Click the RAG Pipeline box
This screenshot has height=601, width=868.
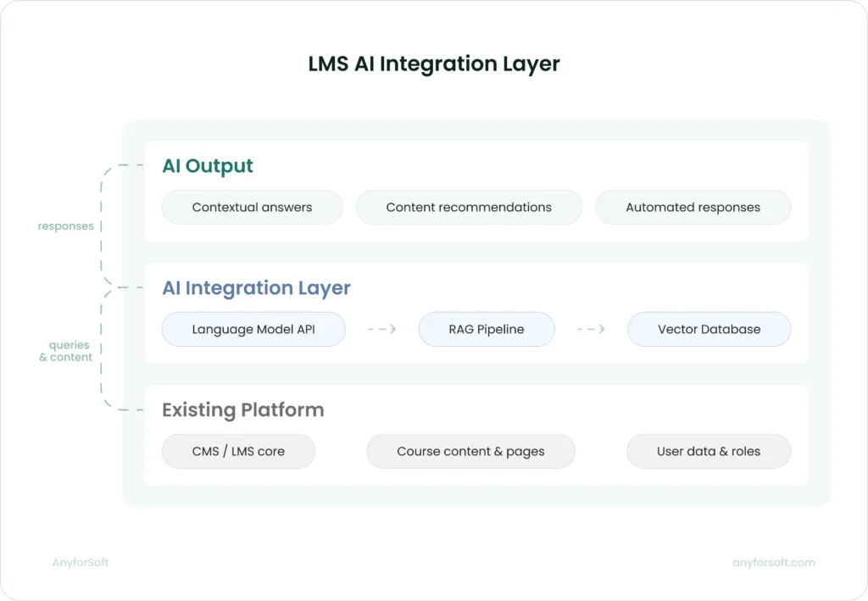[x=486, y=329]
